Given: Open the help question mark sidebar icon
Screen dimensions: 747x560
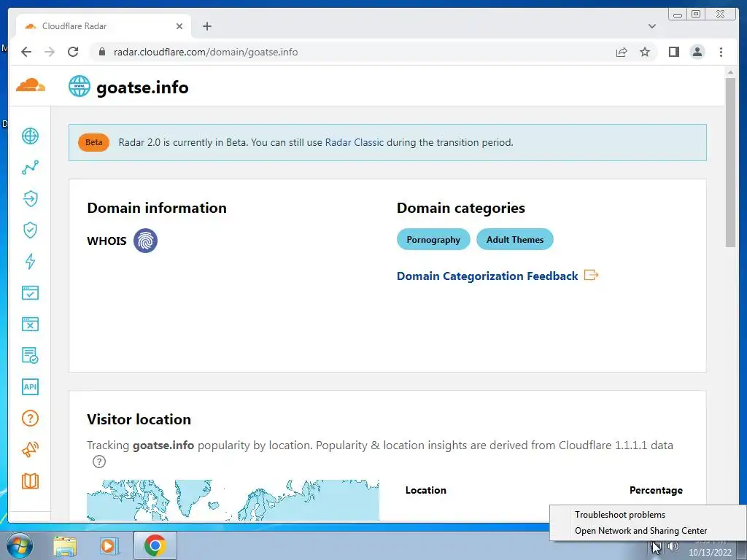Looking at the screenshot, I should (30, 418).
